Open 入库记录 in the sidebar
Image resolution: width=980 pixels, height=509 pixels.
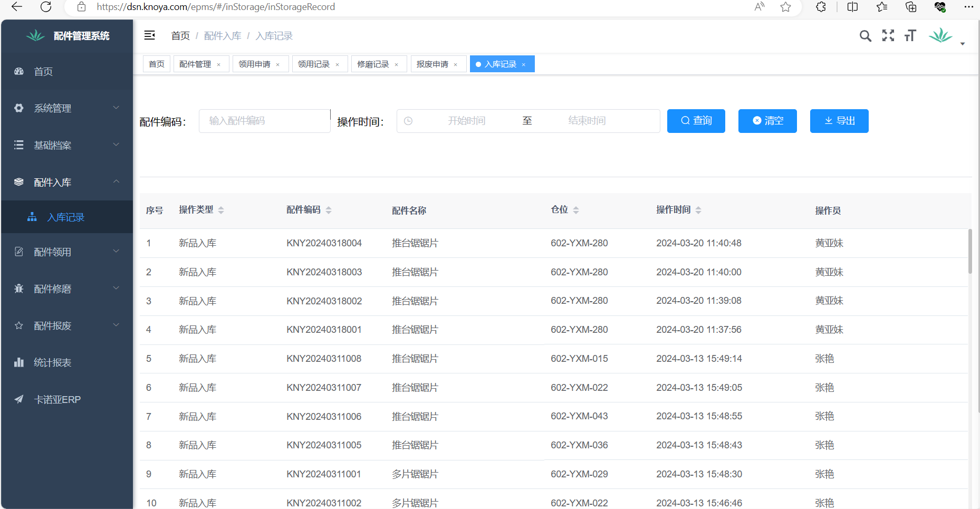[x=67, y=217]
